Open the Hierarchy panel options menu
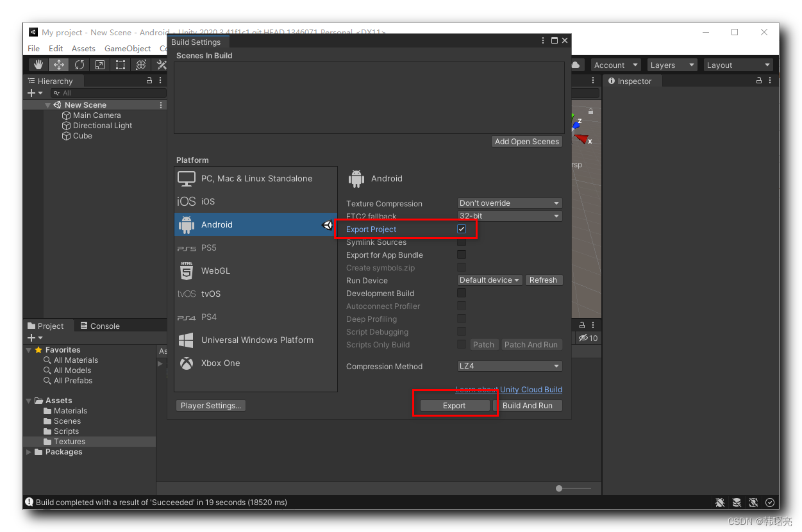 (160, 81)
